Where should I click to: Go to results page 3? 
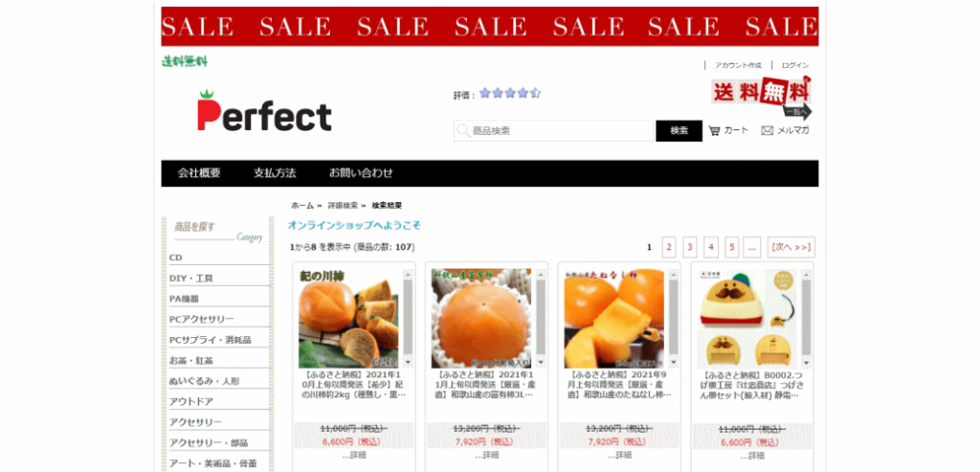[689, 247]
